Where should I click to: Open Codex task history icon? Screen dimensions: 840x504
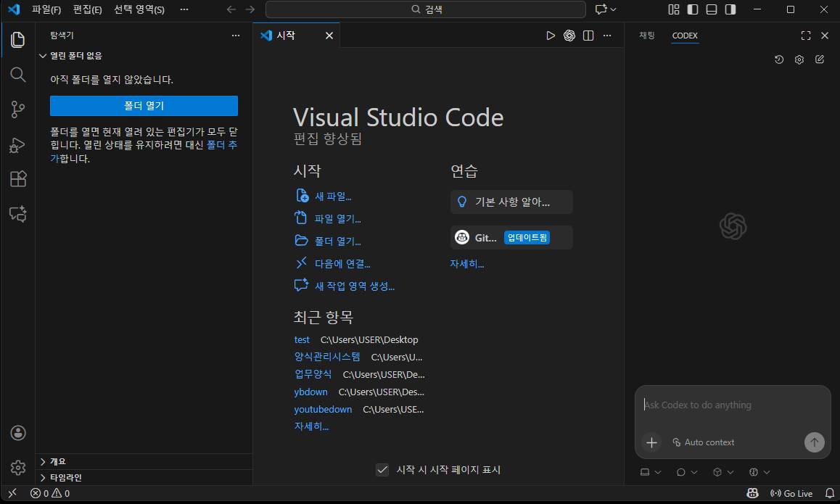779,59
